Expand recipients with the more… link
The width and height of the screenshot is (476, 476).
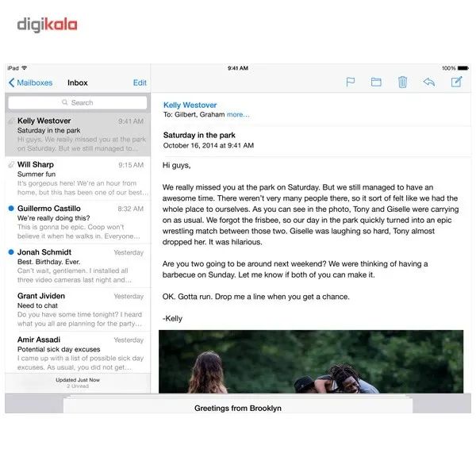click(238, 114)
